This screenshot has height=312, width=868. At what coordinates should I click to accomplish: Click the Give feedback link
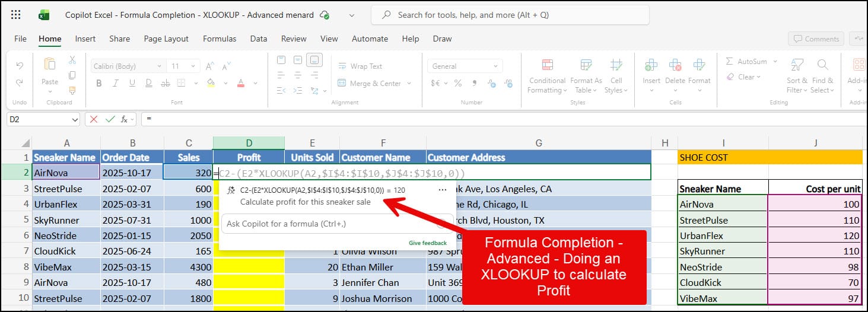click(x=427, y=243)
